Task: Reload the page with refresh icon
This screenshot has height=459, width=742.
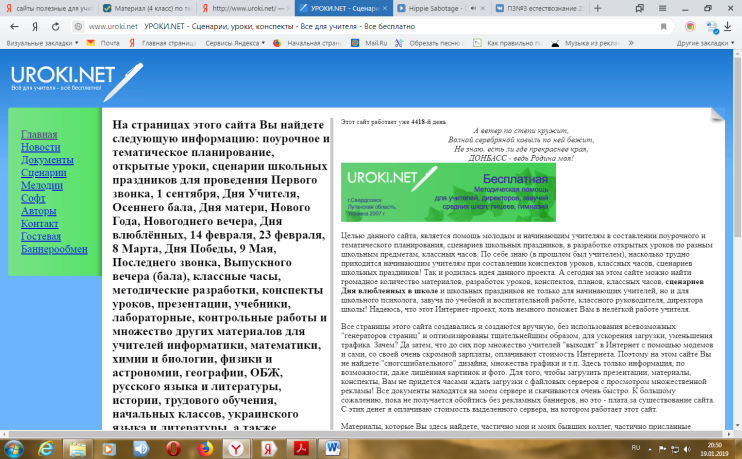Action: tap(55, 26)
